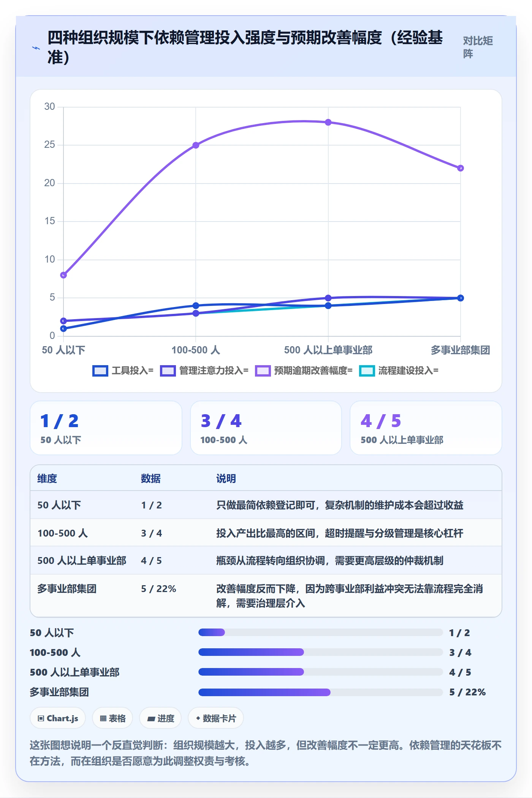
Task: Open the 4 / 5 data card
Action: coord(426,428)
